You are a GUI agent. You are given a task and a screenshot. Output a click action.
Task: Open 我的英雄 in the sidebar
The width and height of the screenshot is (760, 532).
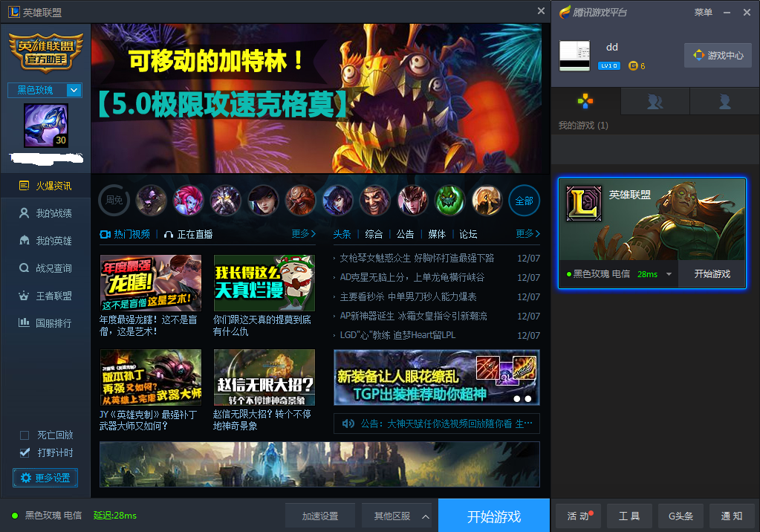tap(45, 241)
